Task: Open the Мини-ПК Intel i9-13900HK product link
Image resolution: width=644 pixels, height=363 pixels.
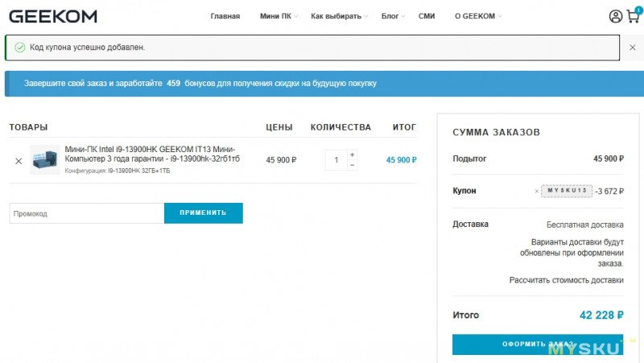Action: 152,154
